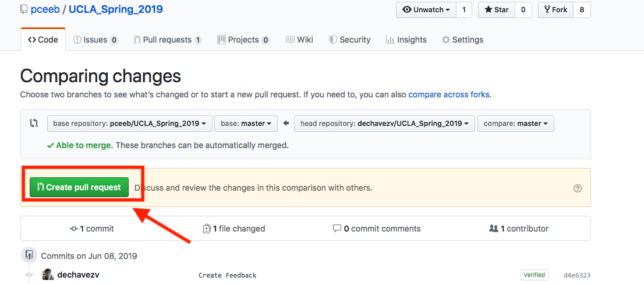Click the Comparing changes heading
The height and width of the screenshot is (284, 644).
101,76
